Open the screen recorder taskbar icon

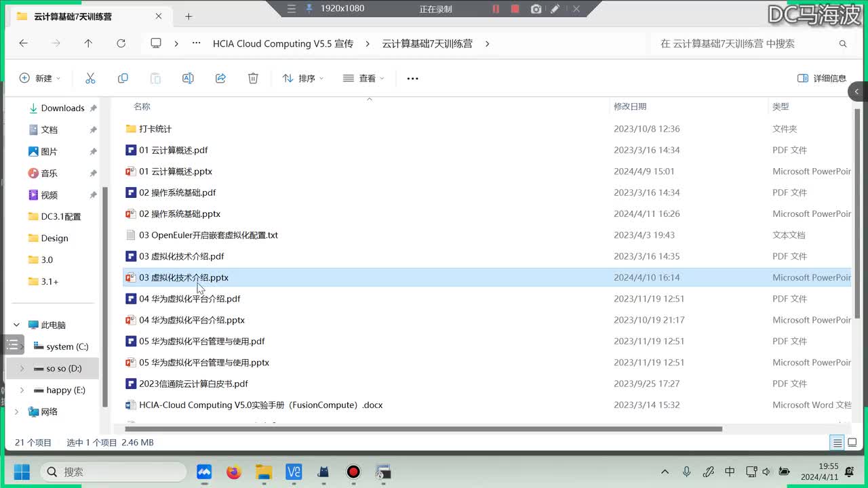click(353, 472)
